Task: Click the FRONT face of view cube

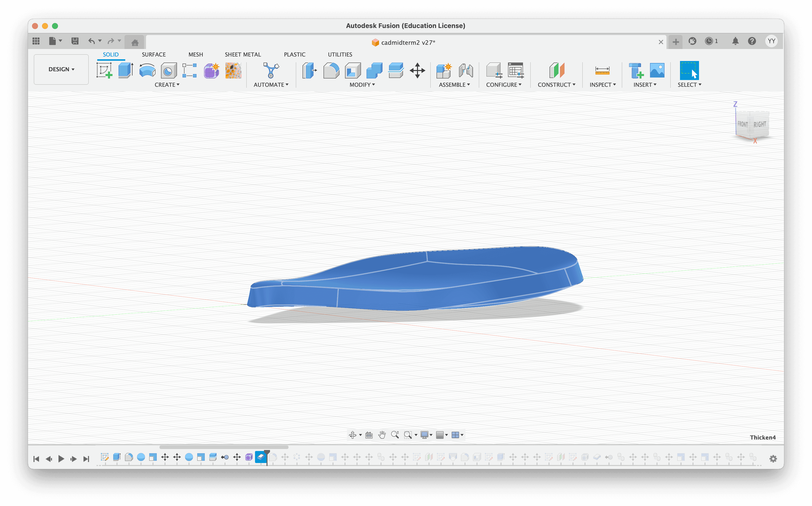Action: [742, 124]
